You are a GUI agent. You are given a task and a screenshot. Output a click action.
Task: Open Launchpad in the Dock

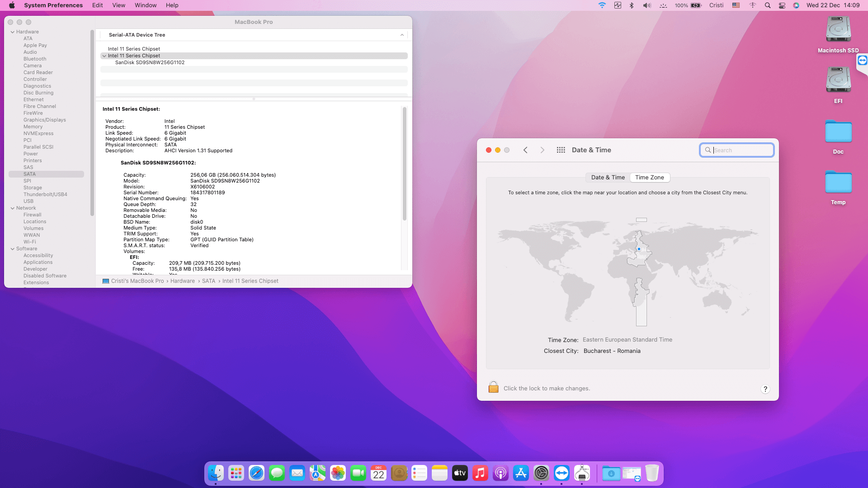click(236, 473)
